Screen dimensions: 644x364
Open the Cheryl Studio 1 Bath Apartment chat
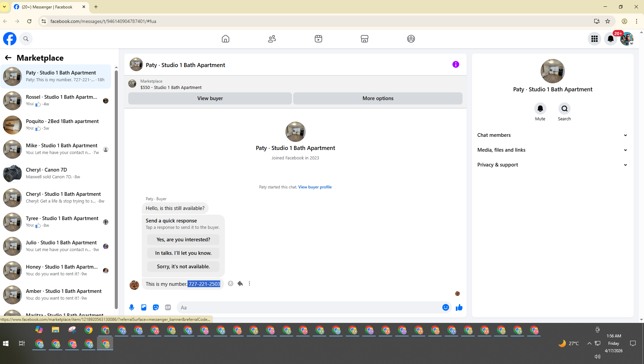(x=56, y=198)
